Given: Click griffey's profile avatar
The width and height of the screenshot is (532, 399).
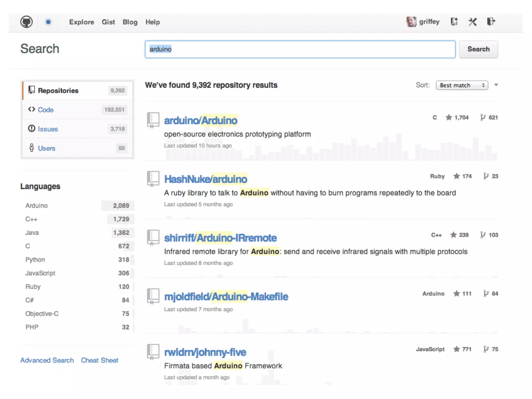Looking at the screenshot, I should (411, 22).
